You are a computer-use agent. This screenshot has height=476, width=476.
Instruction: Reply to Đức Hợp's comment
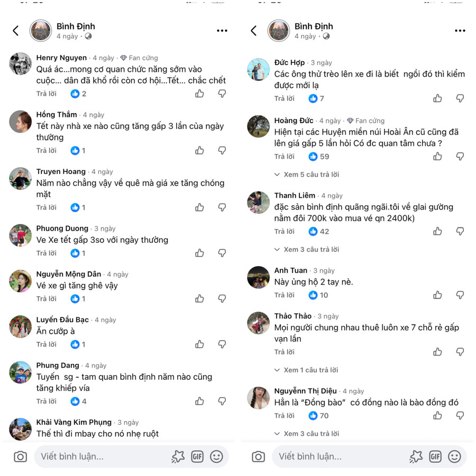tap(284, 98)
